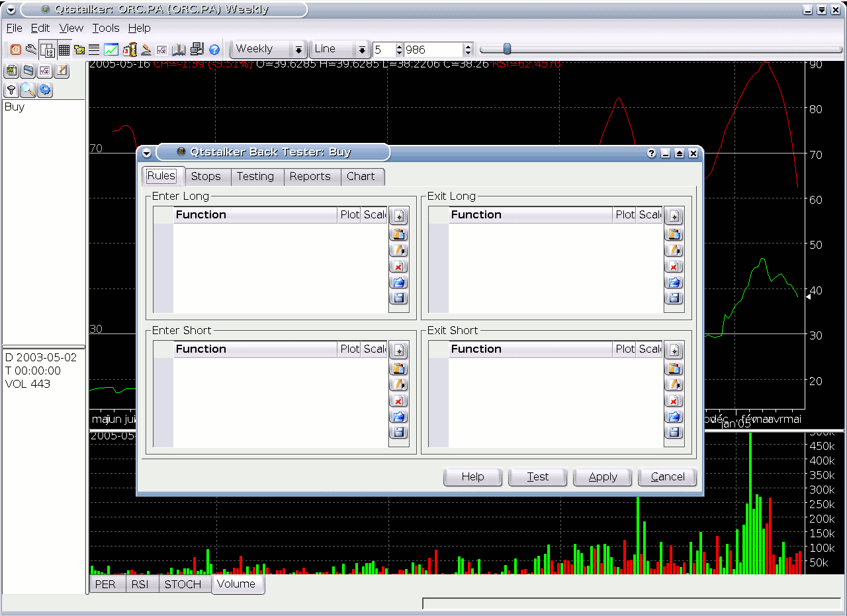Open the wrench options icon in the main toolbar
Screen dimensions: 847x616
(x=31, y=50)
